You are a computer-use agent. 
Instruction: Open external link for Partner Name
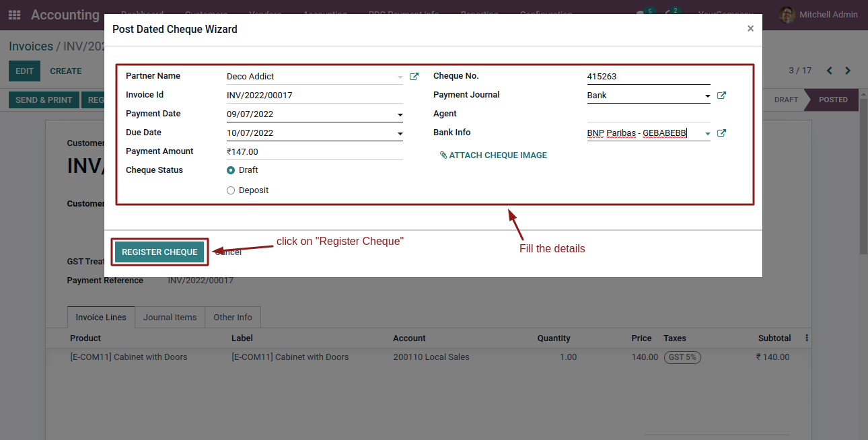[414, 77]
